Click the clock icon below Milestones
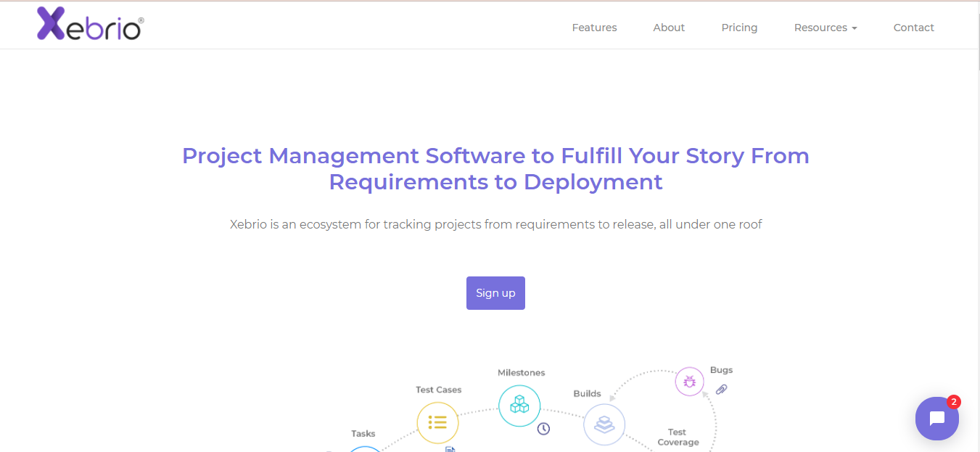Viewport: 980px width, 452px height. [543, 429]
